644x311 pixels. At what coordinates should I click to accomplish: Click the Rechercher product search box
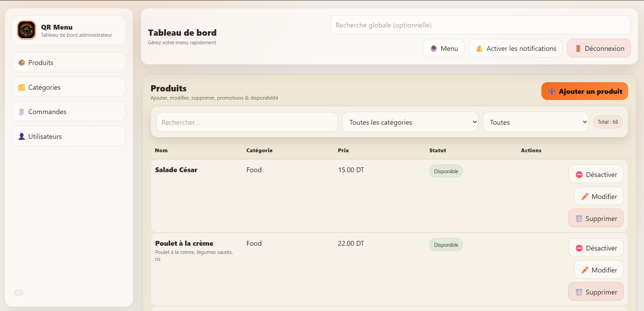tap(247, 122)
